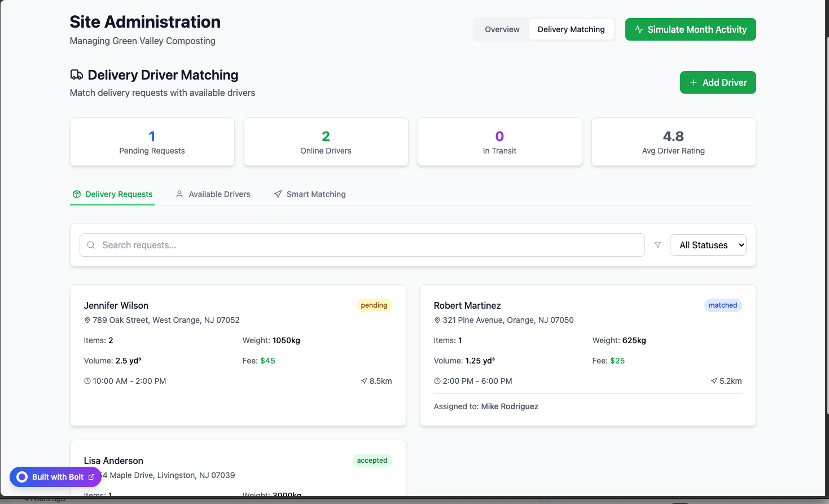Click the 1050kg weight value
Screen dimensions: 829x504
(x=286, y=340)
